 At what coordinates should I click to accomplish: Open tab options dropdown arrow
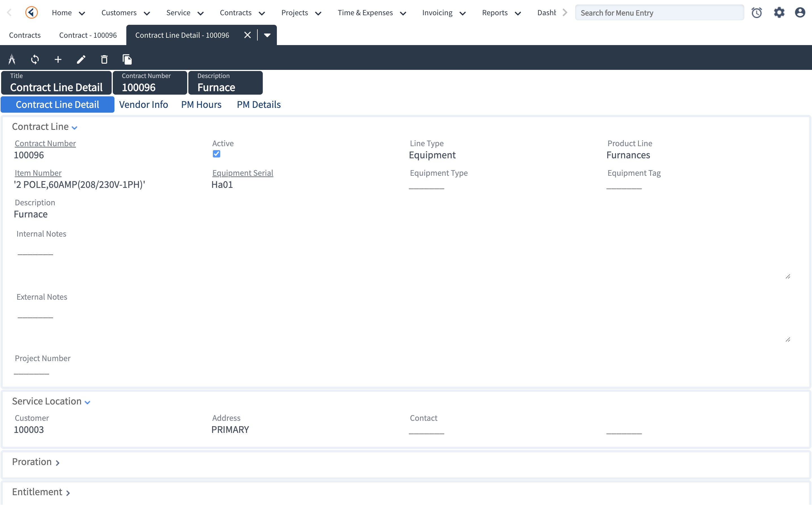tap(267, 35)
